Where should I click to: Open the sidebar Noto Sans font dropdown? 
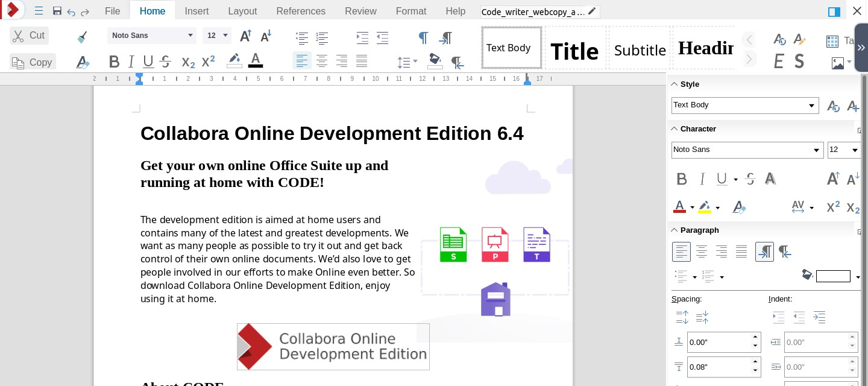[x=817, y=150]
